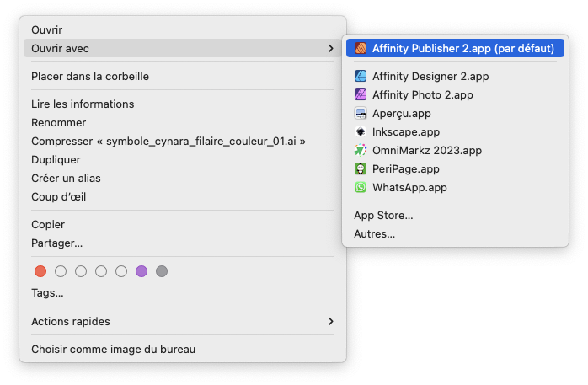Toggle the gray tag circle

pos(162,271)
